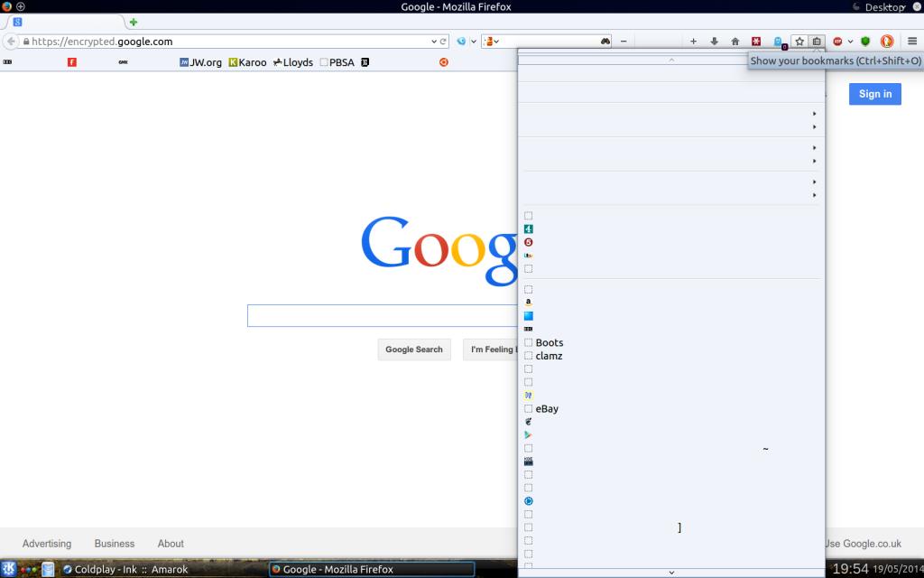Click the Advertising footer link
This screenshot has height=578, width=924.
click(x=47, y=544)
